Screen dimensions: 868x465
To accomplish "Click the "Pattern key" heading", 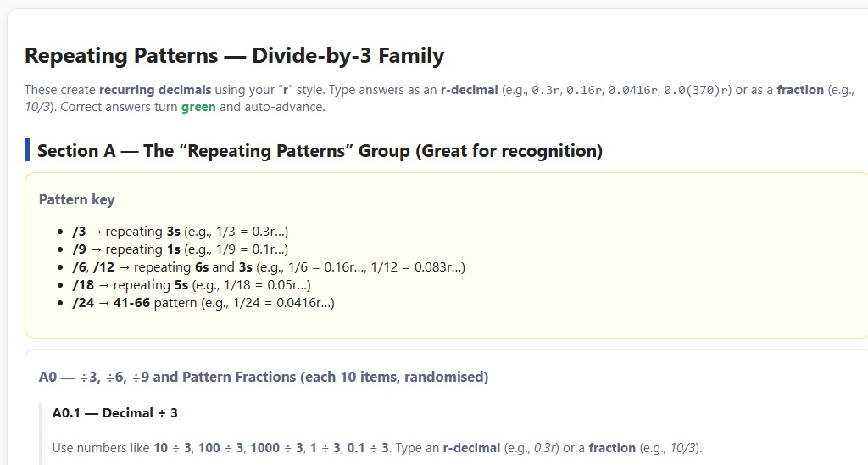I will pos(76,200).
